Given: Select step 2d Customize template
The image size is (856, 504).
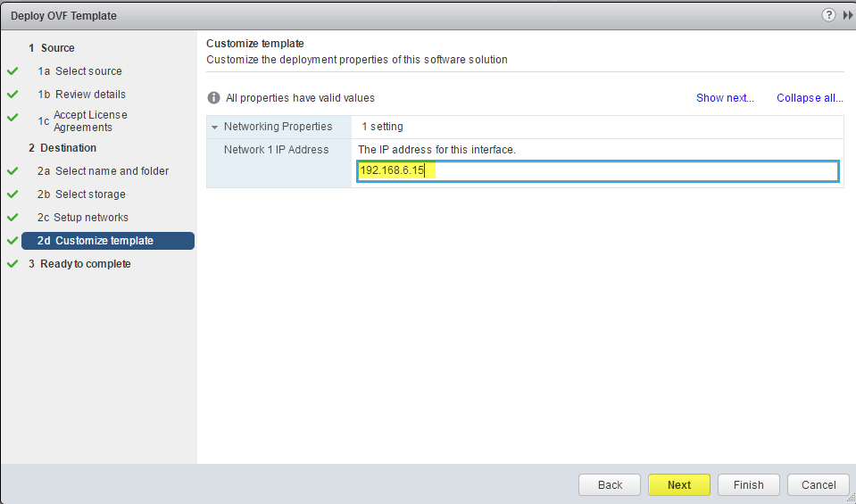Looking at the screenshot, I should [x=107, y=241].
